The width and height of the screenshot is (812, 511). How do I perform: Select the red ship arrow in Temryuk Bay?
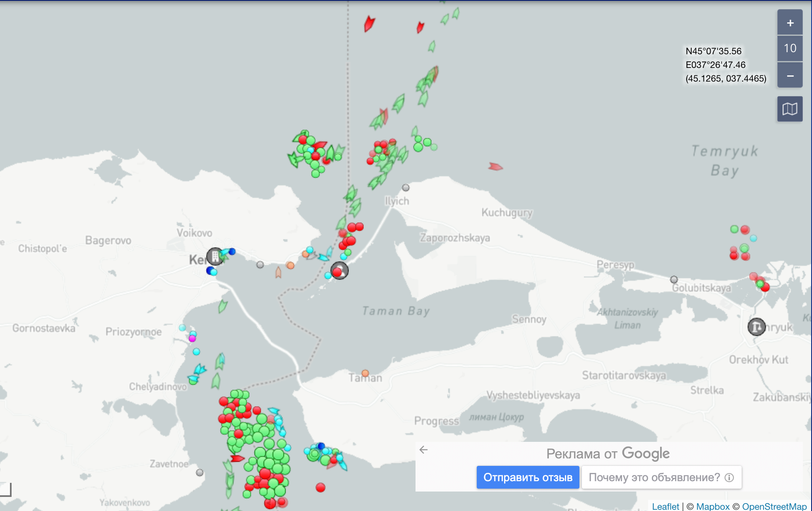[x=495, y=167]
